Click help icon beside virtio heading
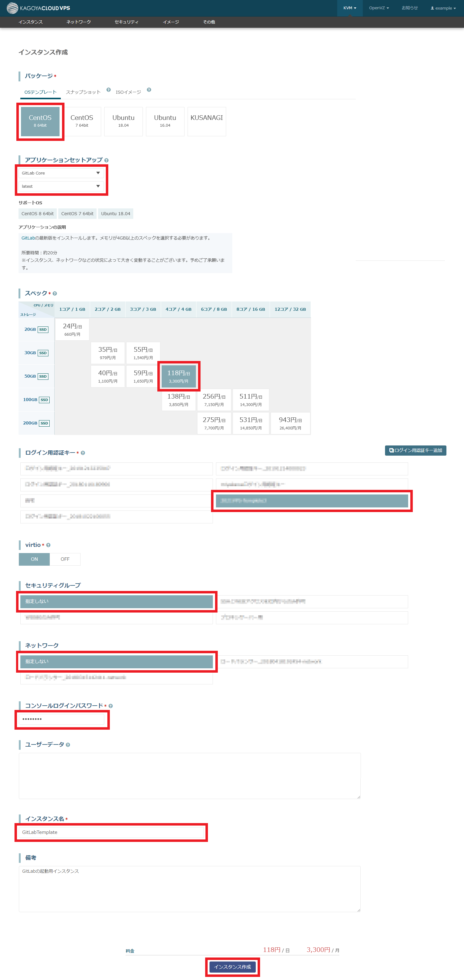Image resolution: width=464 pixels, height=980 pixels. (48, 545)
